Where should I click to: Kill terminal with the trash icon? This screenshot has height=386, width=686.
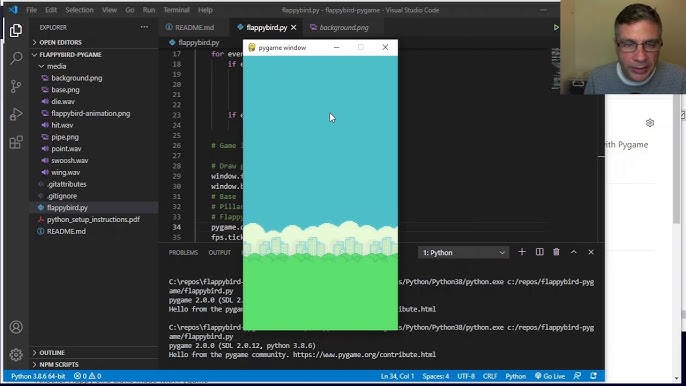point(556,252)
